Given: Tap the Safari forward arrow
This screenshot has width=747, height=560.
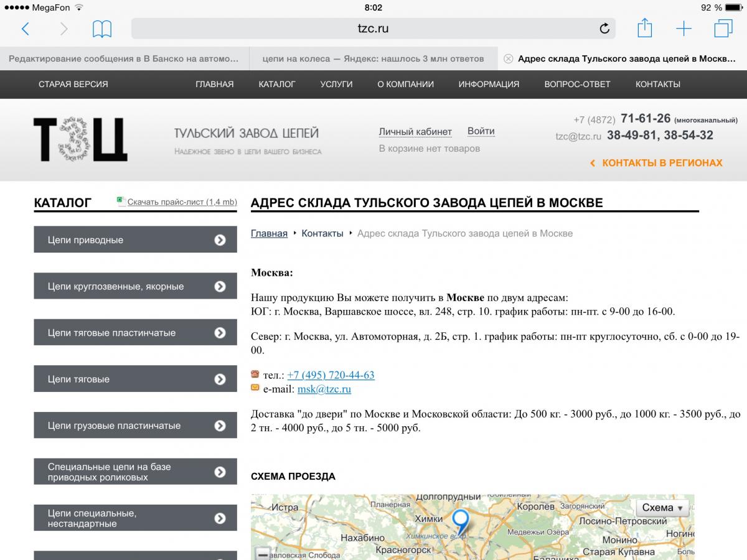Looking at the screenshot, I should (63, 29).
